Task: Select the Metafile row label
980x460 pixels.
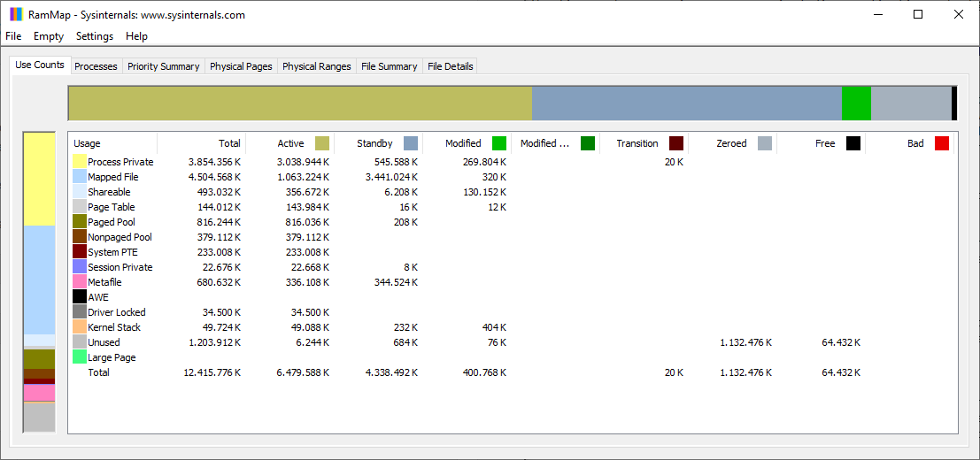Action: click(105, 282)
